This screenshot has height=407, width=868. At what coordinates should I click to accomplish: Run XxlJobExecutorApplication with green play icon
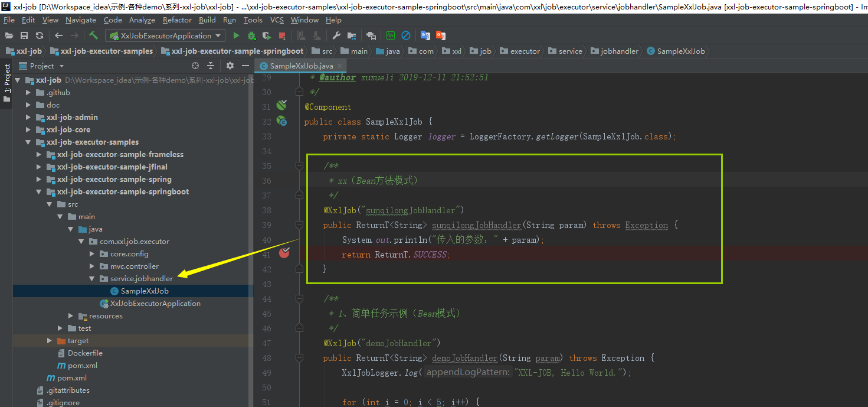pos(236,35)
